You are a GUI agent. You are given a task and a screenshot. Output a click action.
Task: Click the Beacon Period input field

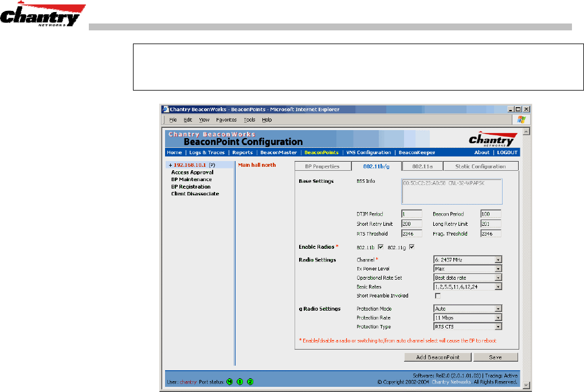tap(491, 214)
